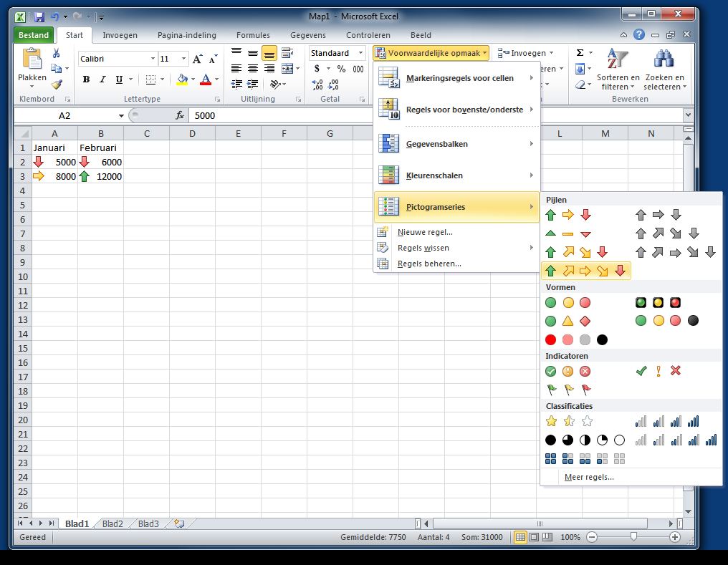The image size is (728, 565).
Task: Toggle underline formatting
Action: click(120, 79)
